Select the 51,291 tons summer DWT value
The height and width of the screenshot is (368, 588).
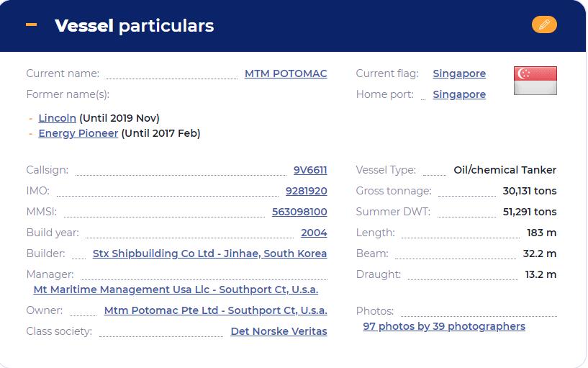(x=530, y=212)
